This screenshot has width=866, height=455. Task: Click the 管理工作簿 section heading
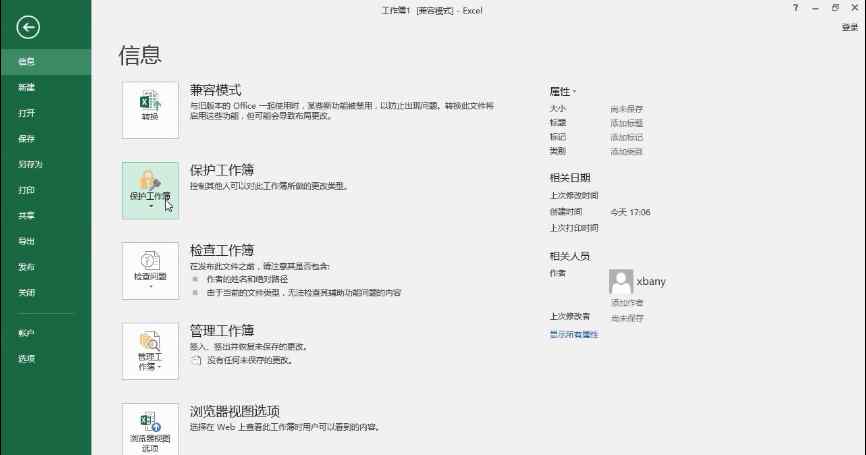click(222, 330)
